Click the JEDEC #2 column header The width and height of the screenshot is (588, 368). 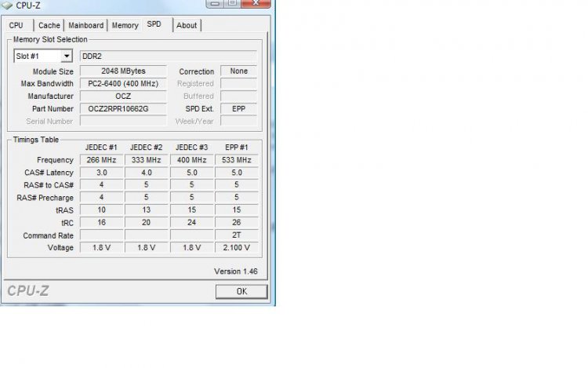click(147, 148)
